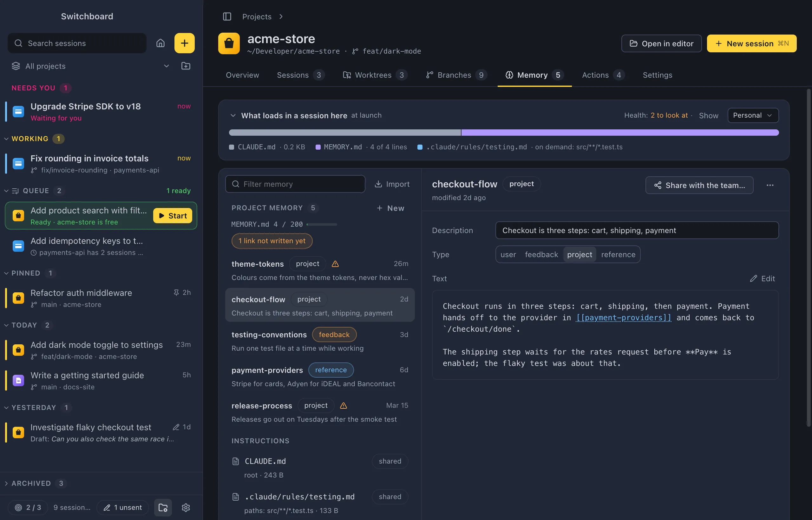
Task: Toggle the sidebar panel icon
Action: (x=227, y=16)
